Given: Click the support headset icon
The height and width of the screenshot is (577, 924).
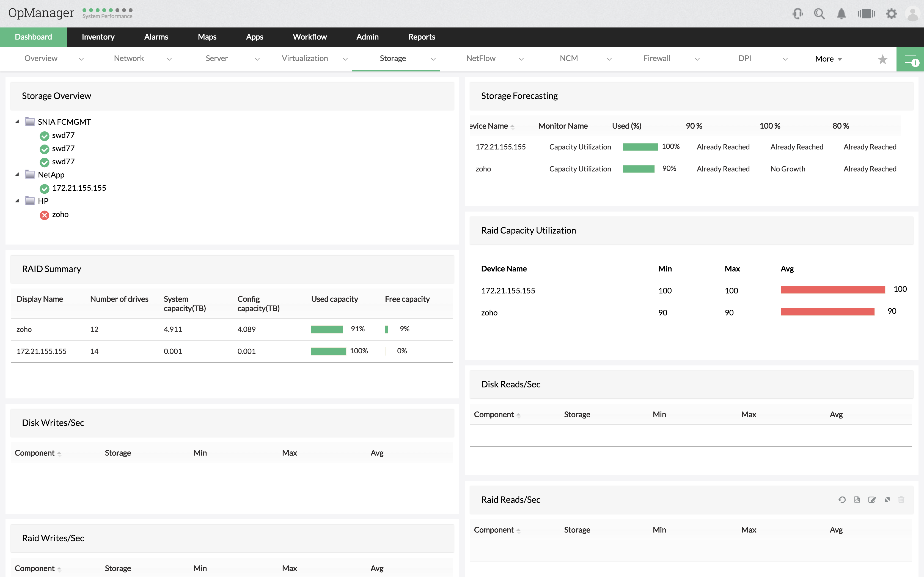Looking at the screenshot, I should click(798, 14).
